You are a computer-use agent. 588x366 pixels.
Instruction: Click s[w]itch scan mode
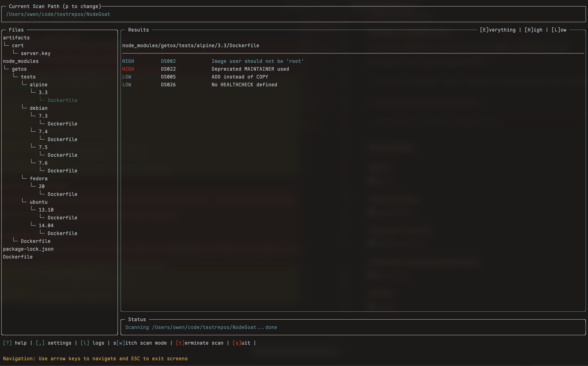click(140, 343)
